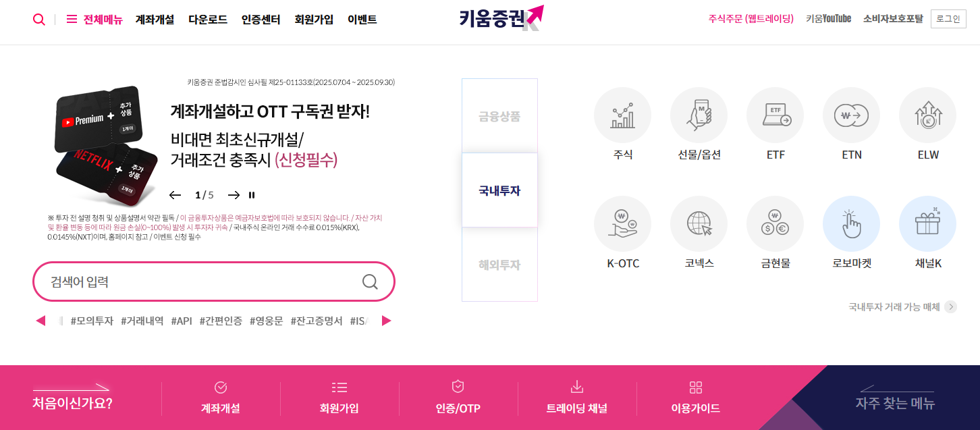
Task: Show more hashtag keywords with right triangle
Action: click(386, 321)
